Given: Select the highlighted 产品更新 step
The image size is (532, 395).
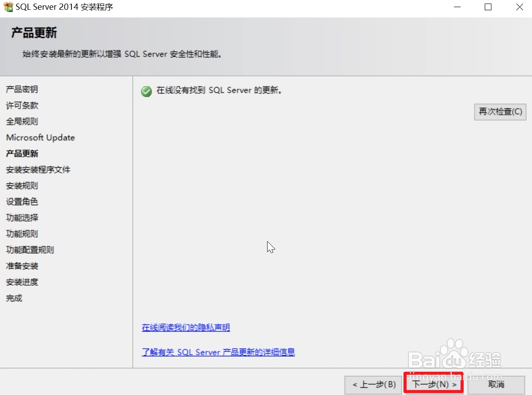Looking at the screenshot, I should click(x=22, y=153).
